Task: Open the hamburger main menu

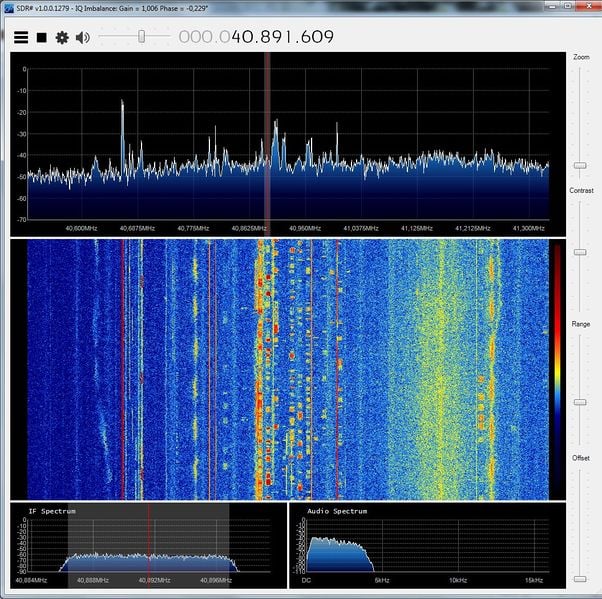Action: coord(21,38)
